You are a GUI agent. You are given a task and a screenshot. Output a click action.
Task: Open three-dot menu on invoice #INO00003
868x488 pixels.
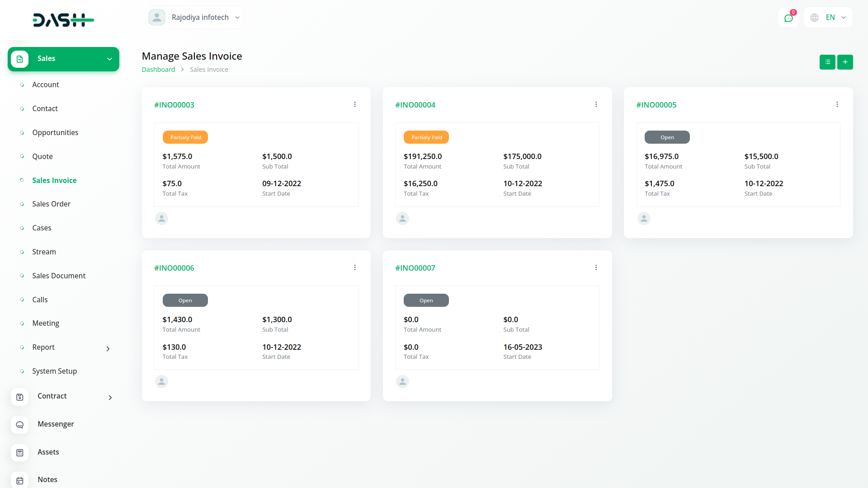pos(355,104)
